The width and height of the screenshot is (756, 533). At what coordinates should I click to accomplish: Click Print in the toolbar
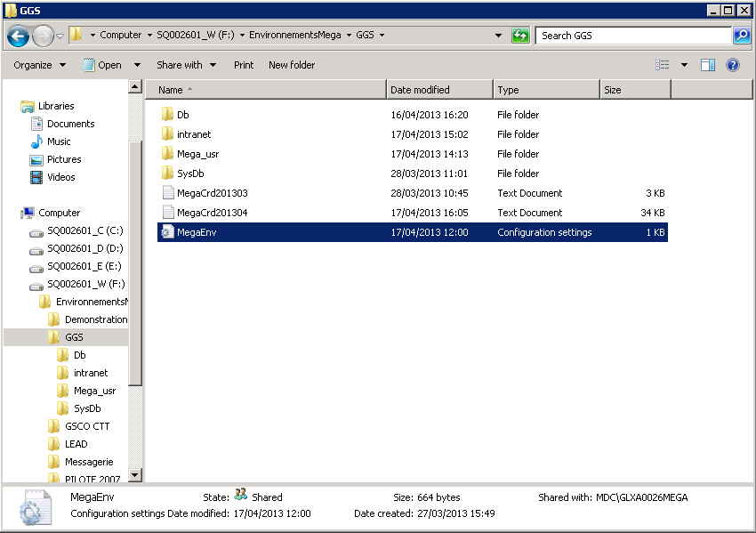[x=244, y=65]
